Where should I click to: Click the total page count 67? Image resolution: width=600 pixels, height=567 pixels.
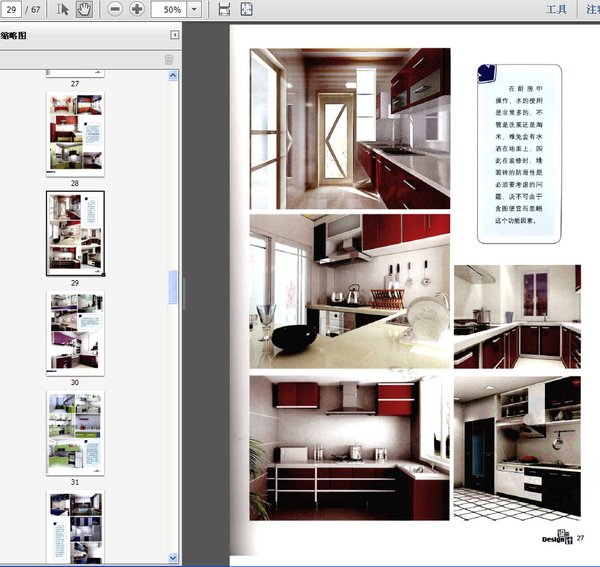[x=36, y=10]
